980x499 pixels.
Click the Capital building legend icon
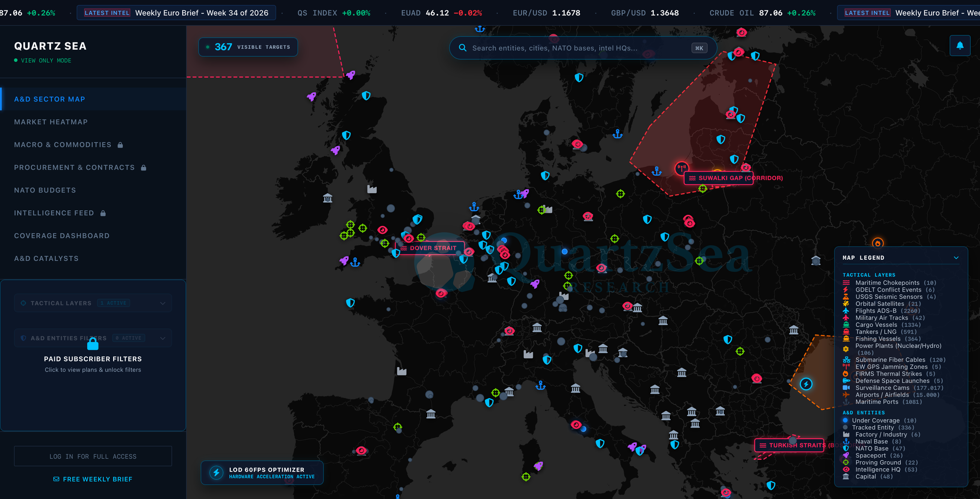tap(846, 476)
